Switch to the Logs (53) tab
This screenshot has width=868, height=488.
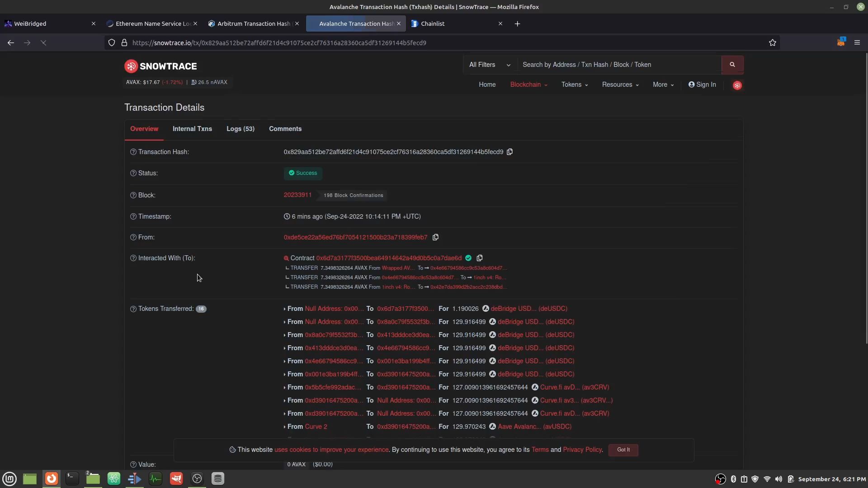click(240, 129)
